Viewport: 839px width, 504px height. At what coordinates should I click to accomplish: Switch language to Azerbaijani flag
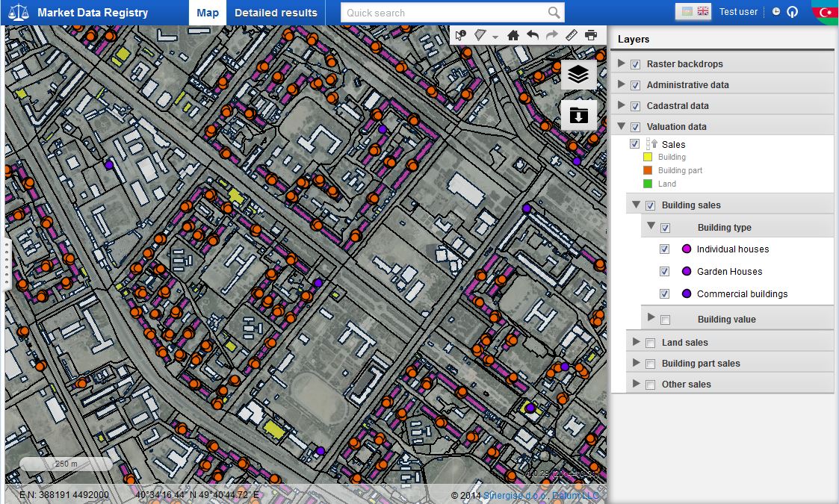[686, 11]
